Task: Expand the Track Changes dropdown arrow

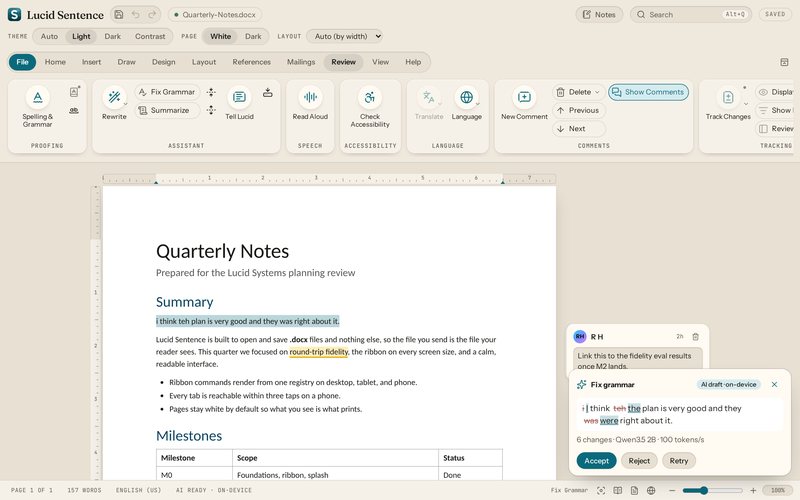Action: (746, 104)
